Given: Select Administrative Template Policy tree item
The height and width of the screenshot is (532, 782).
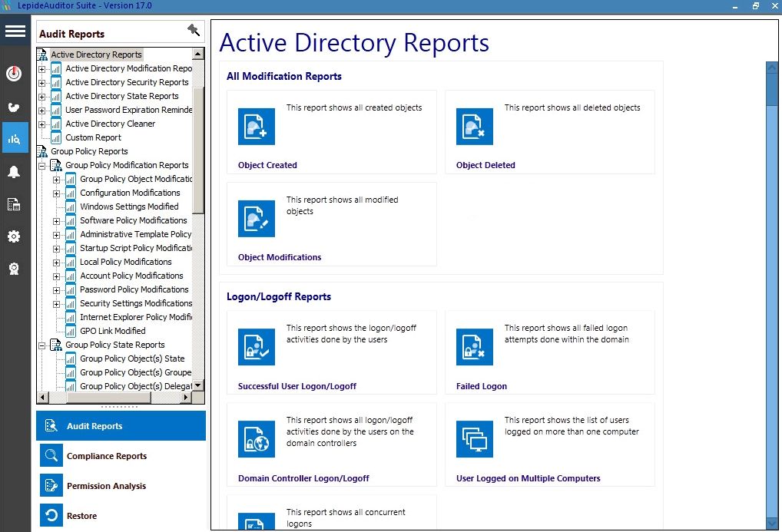Looking at the screenshot, I should pos(136,234).
